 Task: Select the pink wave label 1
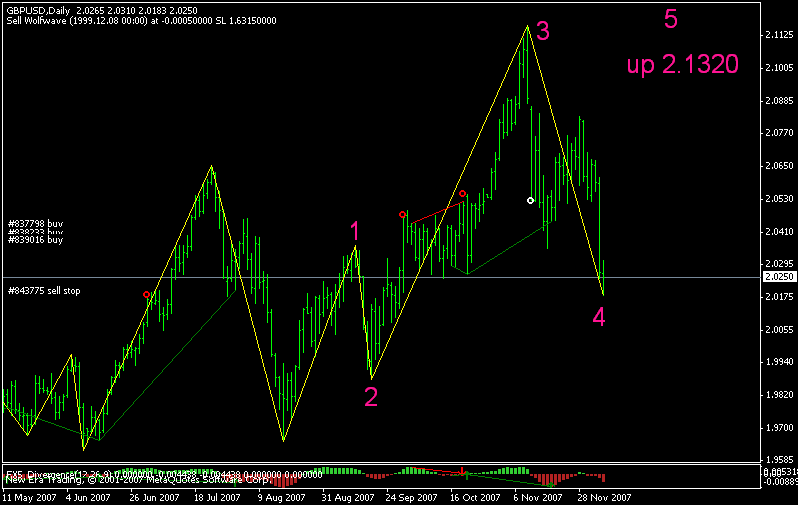355,231
